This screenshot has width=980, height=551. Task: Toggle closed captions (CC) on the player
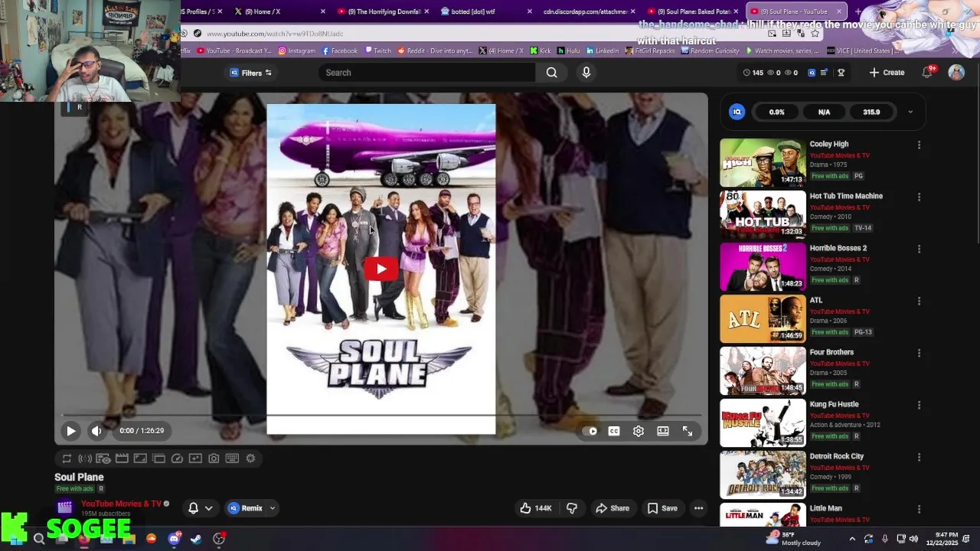click(614, 431)
